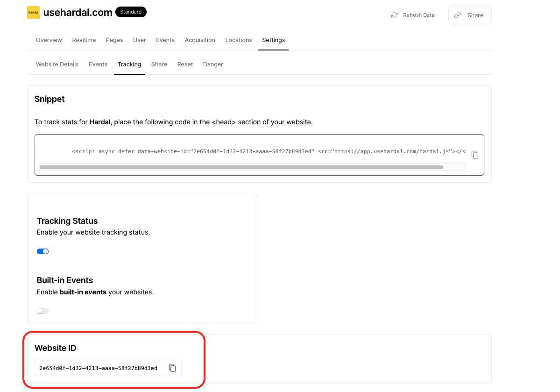Copy the Website ID using copy icon
560x392 pixels.
[x=172, y=368]
